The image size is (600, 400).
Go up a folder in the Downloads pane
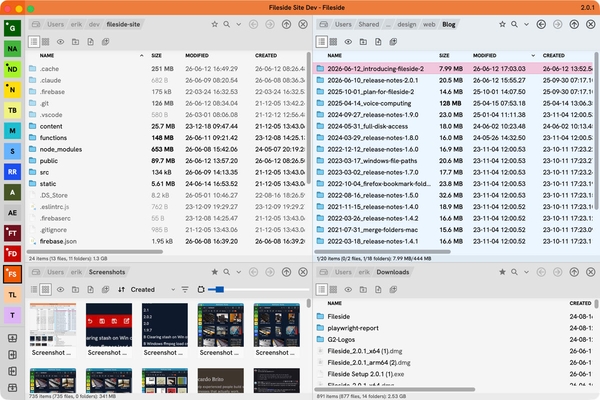[574, 272]
